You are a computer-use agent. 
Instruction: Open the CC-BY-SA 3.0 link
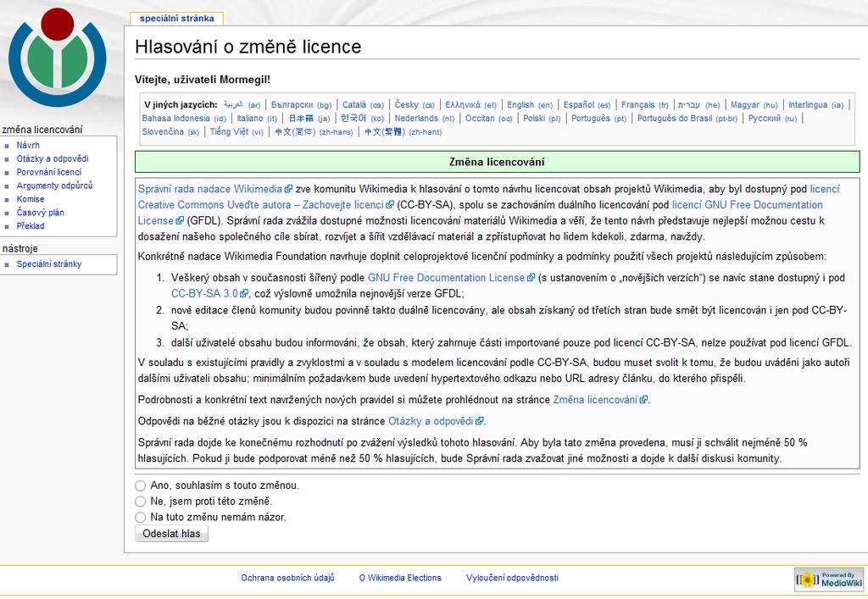209,294
